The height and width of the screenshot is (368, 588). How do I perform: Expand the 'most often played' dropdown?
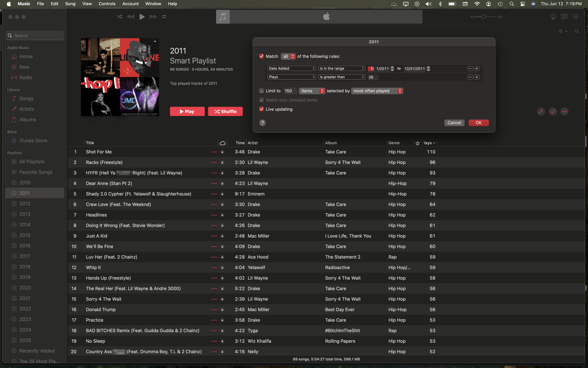click(377, 91)
